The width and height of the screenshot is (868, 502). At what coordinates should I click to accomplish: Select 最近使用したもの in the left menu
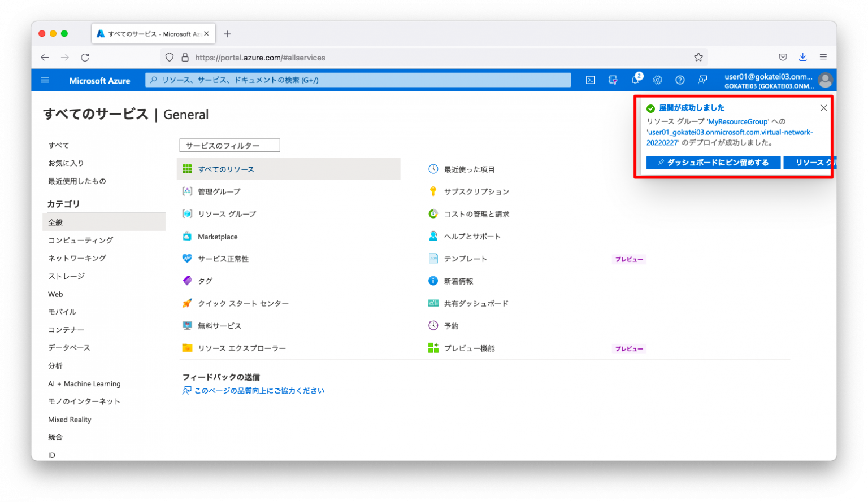click(x=77, y=181)
